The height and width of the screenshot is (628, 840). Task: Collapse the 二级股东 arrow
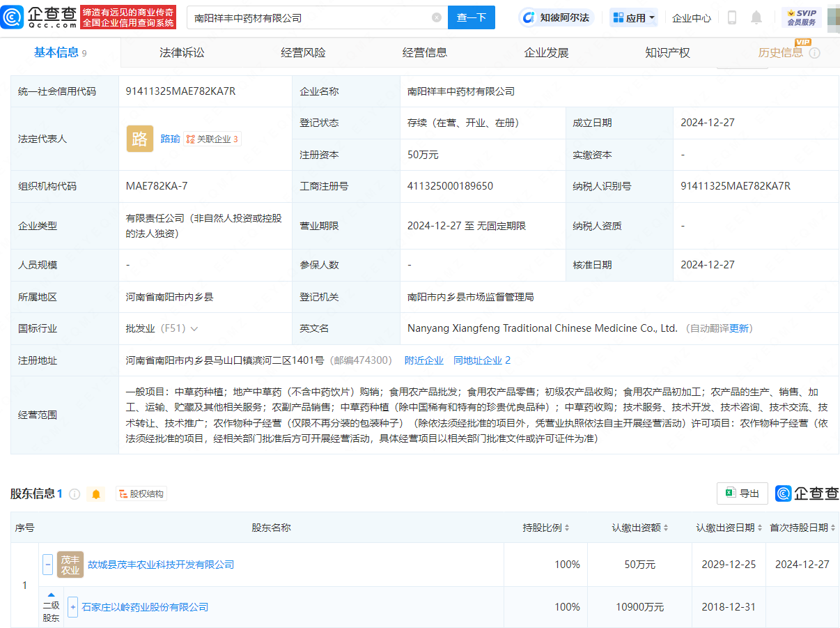pos(51,595)
